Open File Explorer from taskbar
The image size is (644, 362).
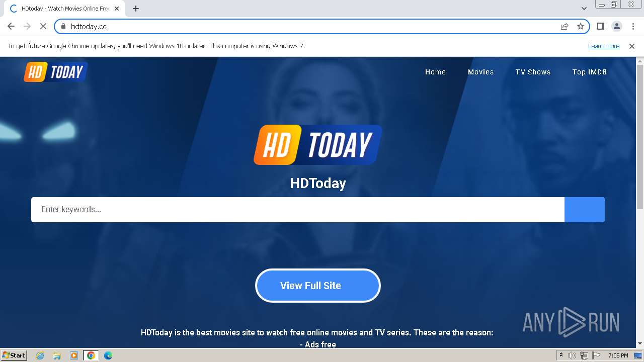coord(57,355)
